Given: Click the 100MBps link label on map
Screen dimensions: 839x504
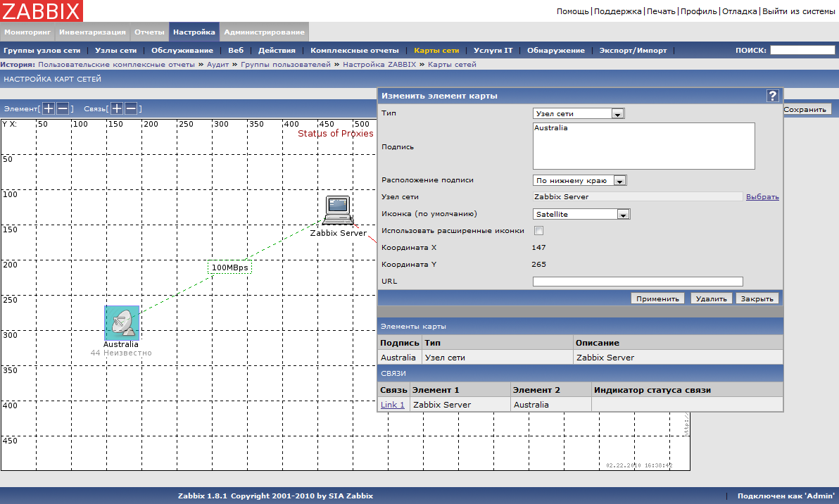Looking at the screenshot, I should pos(229,267).
